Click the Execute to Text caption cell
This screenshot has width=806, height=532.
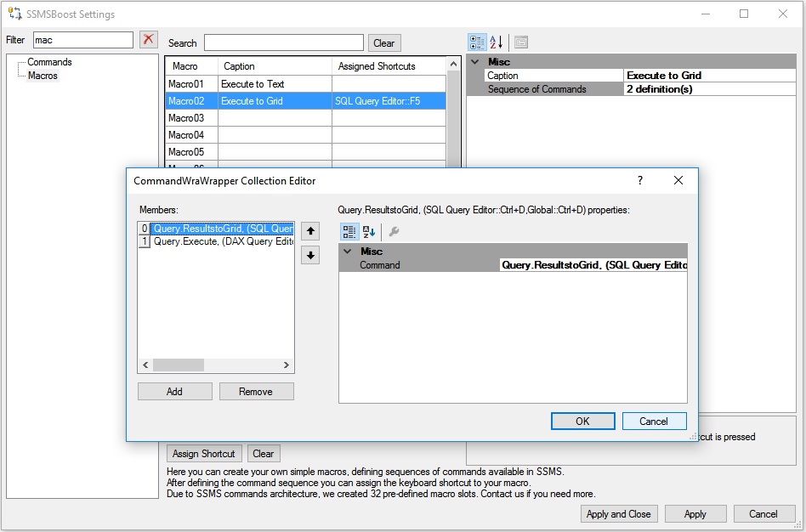(x=275, y=84)
